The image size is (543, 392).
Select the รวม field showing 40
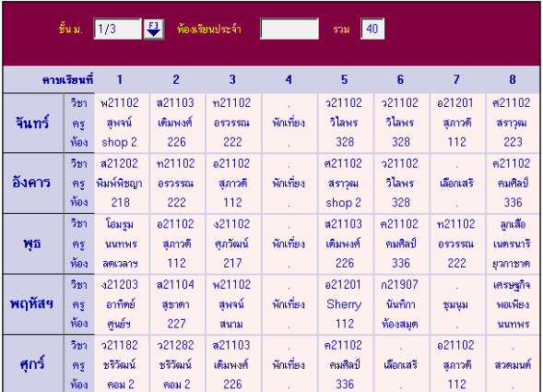pyautogui.click(x=372, y=29)
